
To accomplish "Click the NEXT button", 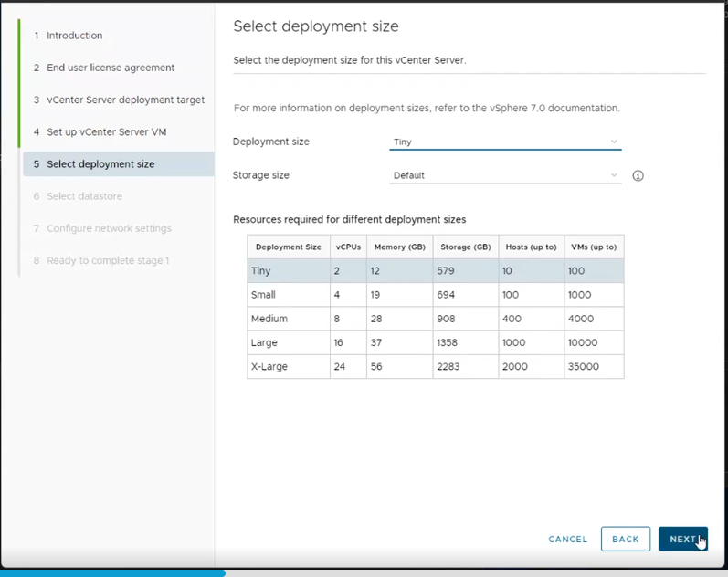I will click(683, 539).
